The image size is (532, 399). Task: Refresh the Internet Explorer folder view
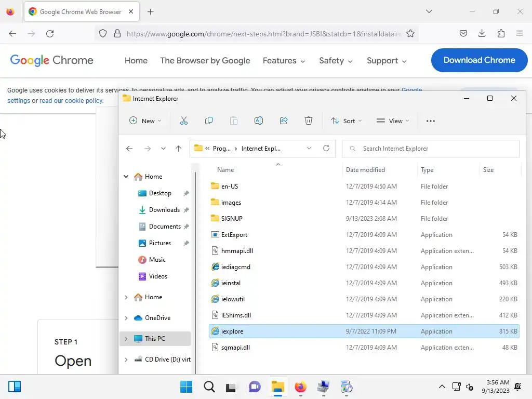[326, 148]
